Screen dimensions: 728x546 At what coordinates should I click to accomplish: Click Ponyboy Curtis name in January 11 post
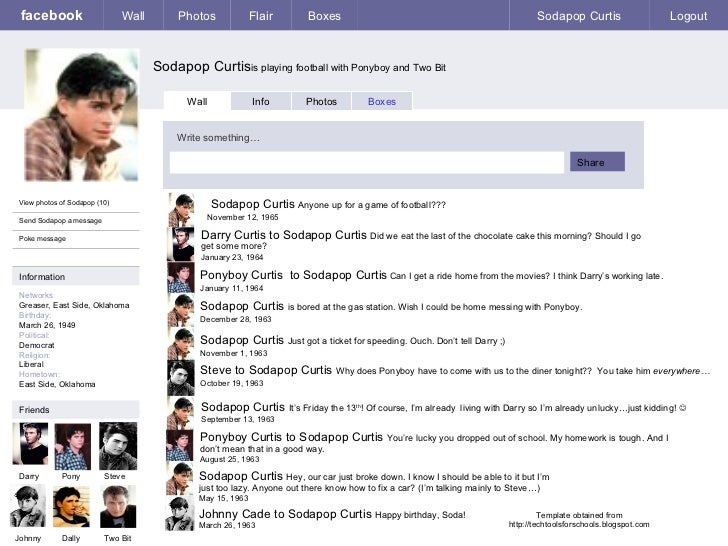(x=241, y=275)
